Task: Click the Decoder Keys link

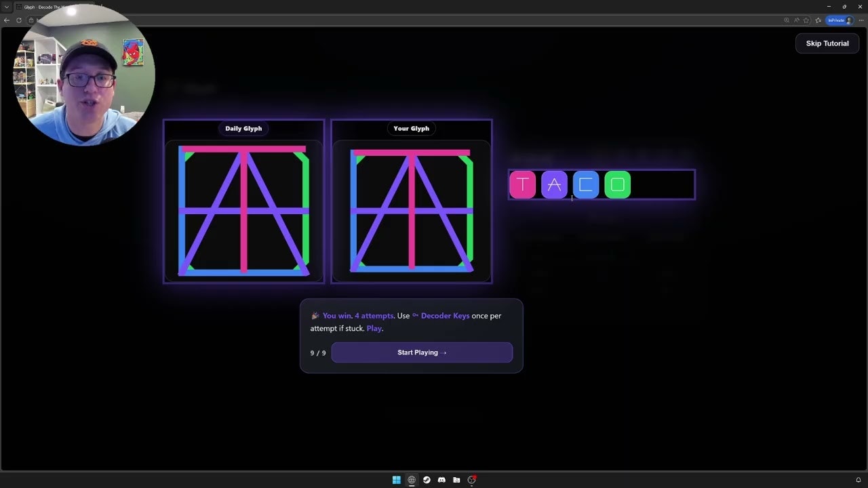Action: (x=445, y=315)
